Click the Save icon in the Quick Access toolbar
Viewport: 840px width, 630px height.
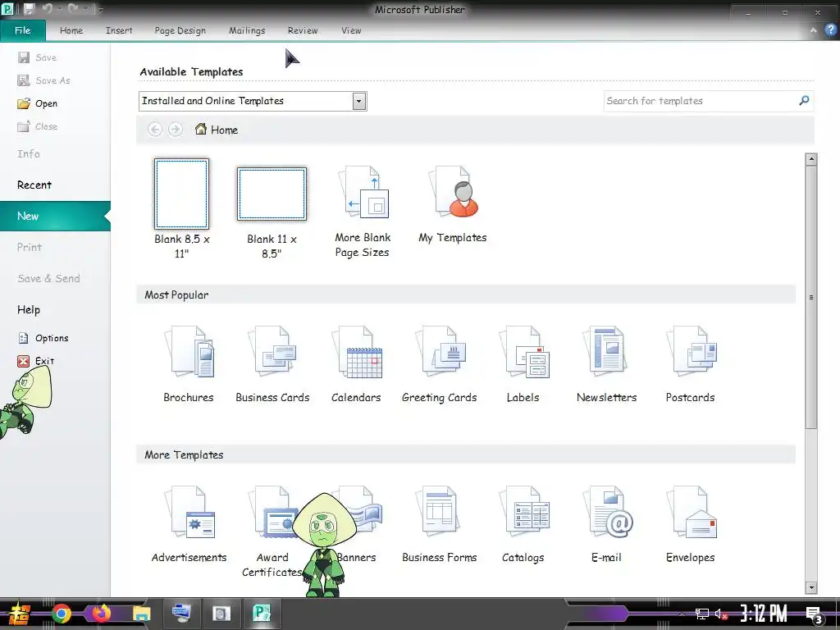pyautogui.click(x=29, y=9)
